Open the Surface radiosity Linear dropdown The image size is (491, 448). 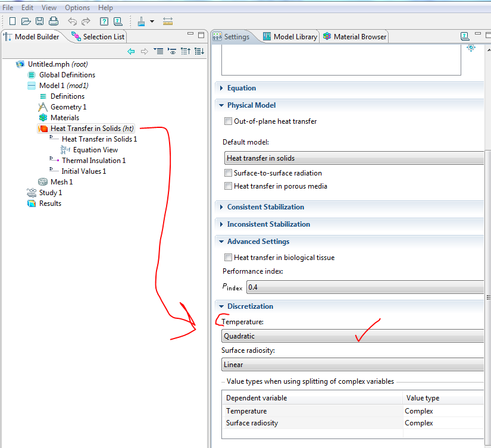pyautogui.click(x=352, y=365)
